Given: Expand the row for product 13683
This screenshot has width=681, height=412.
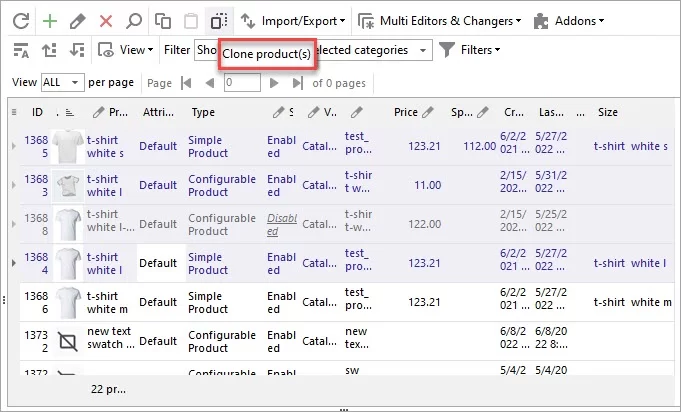Looking at the screenshot, I should click(x=14, y=185).
